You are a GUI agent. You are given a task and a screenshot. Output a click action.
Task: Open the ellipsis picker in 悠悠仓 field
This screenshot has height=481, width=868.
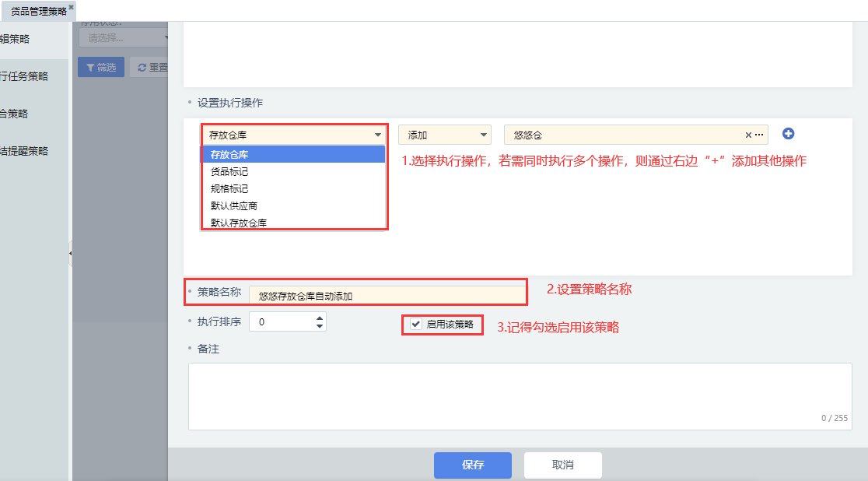coord(759,135)
